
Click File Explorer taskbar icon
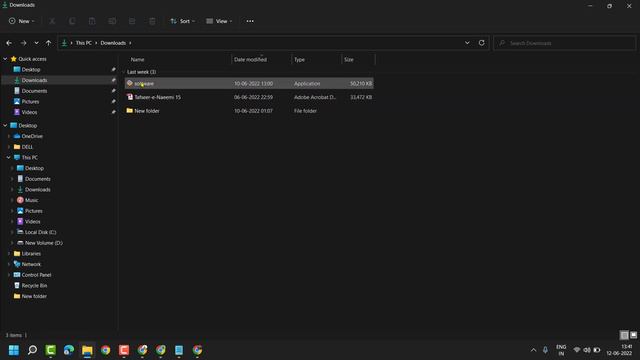click(x=87, y=350)
